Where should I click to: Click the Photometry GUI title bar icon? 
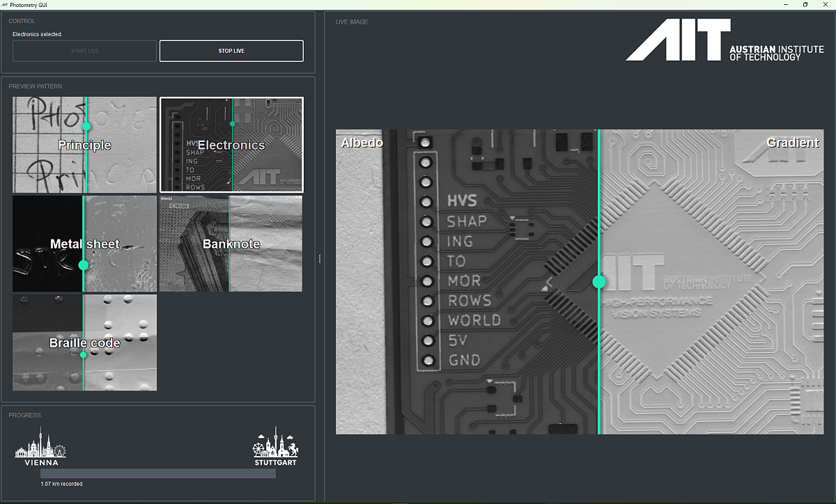[x=5, y=4]
